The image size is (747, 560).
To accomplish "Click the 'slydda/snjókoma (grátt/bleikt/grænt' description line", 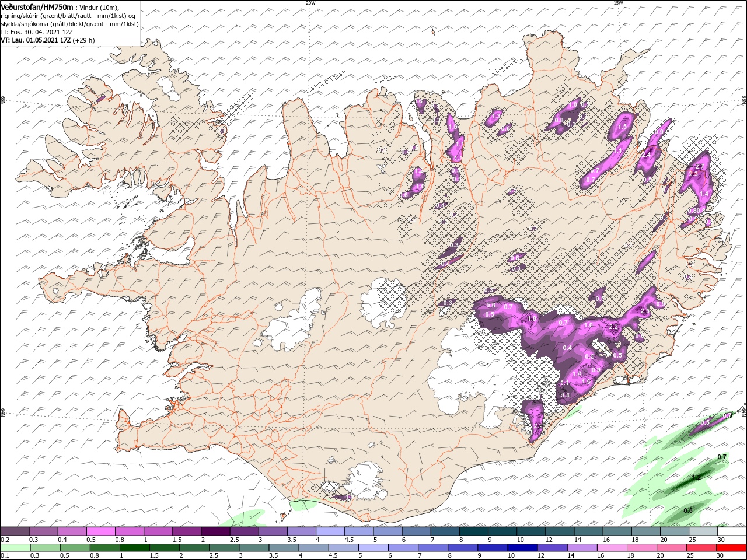I will pyautogui.click(x=69, y=24).
